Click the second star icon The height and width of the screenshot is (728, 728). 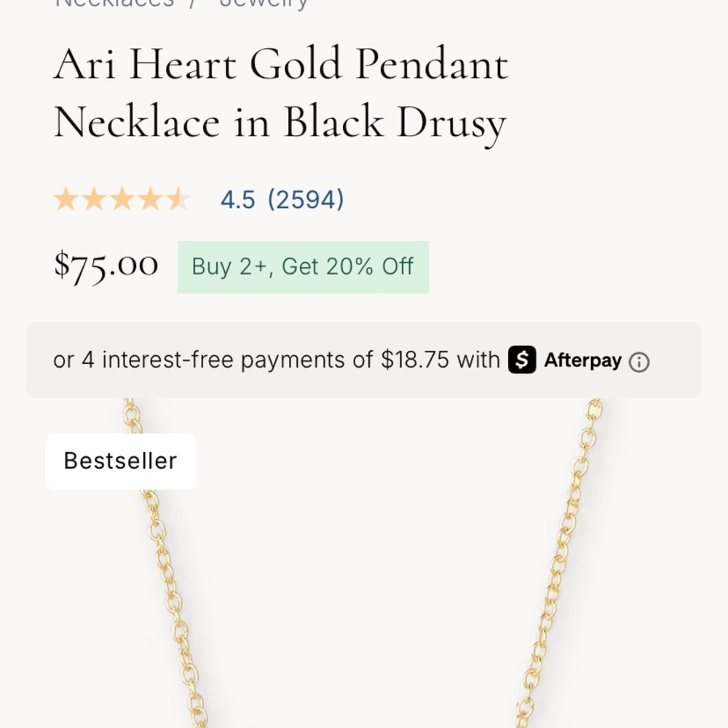click(x=95, y=198)
